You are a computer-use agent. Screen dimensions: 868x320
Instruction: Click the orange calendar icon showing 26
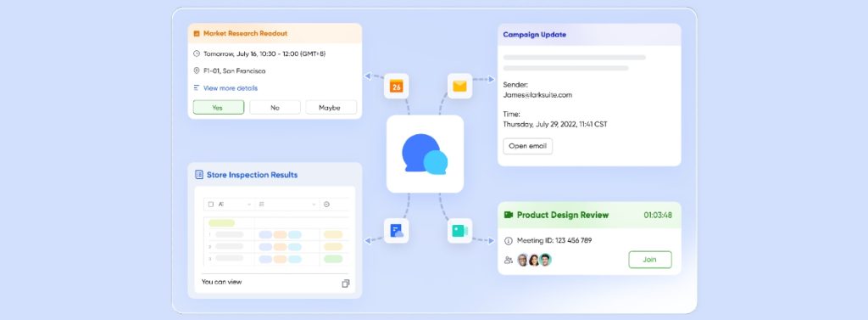tap(396, 86)
